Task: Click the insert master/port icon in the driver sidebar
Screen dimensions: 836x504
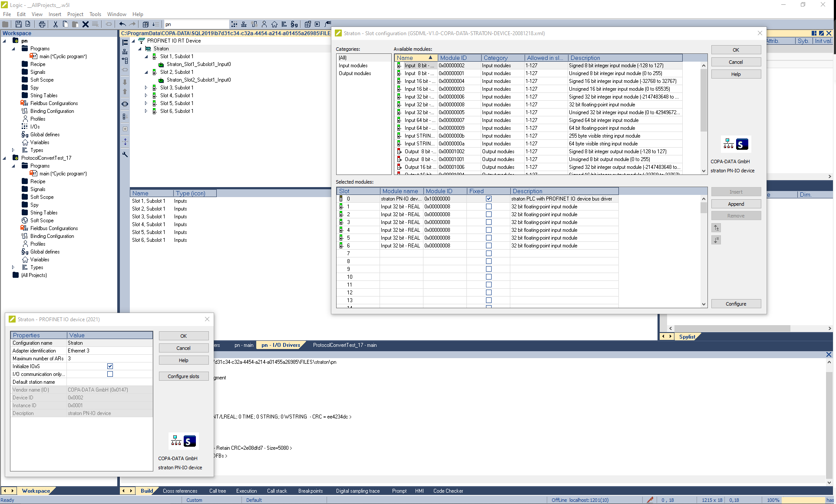Action: point(125,43)
